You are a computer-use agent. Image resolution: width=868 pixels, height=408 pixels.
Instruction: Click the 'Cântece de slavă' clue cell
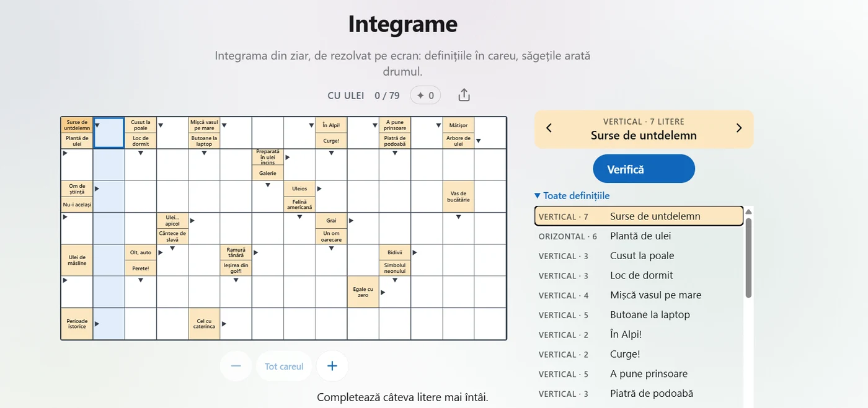point(172,236)
